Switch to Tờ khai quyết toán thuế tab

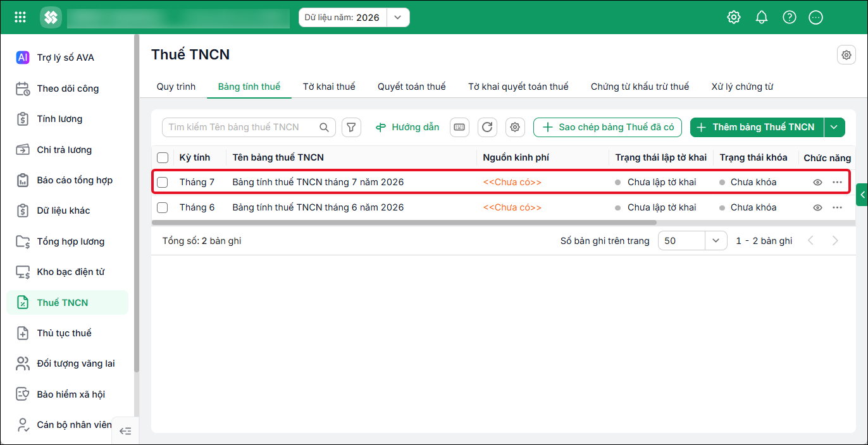518,87
